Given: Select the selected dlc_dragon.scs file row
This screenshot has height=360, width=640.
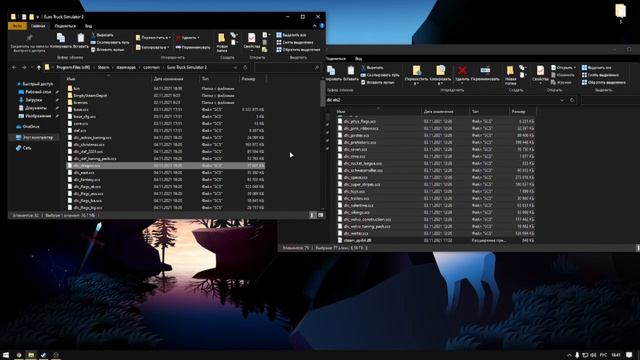Looking at the screenshot, I should 166,166.
